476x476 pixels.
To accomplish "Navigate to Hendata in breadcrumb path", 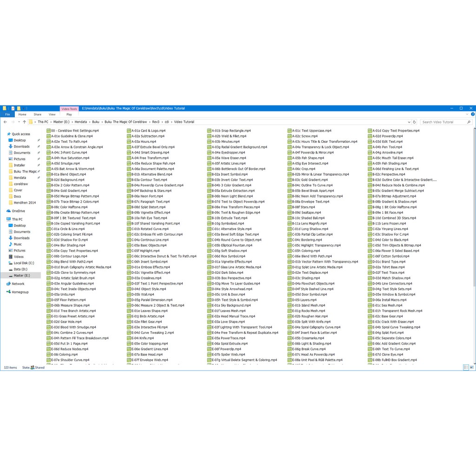I will click(x=81, y=122).
